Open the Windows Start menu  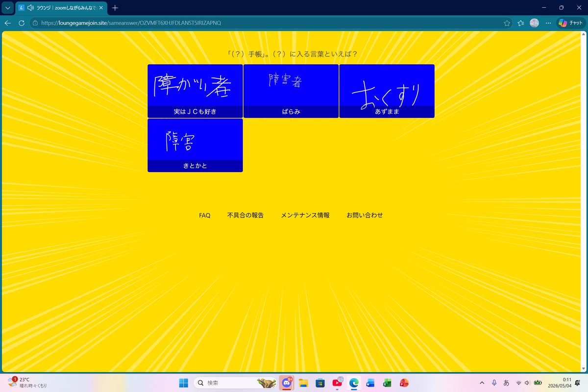183,383
